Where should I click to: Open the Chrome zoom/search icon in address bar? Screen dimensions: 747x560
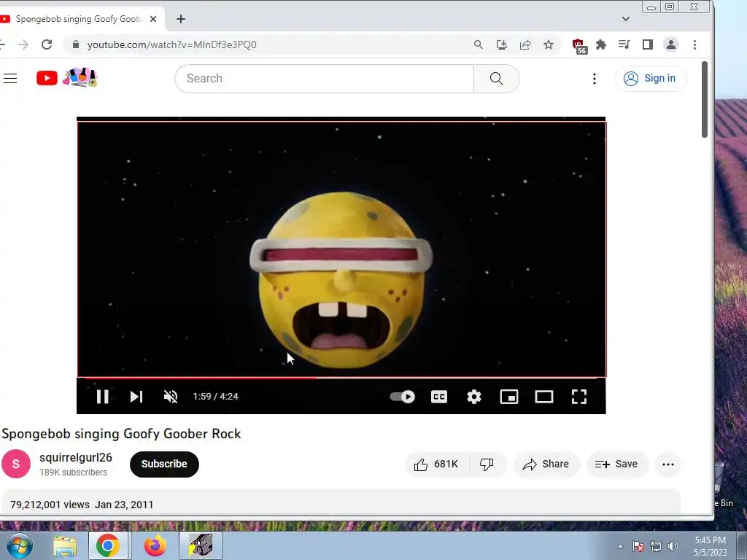[x=479, y=44]
